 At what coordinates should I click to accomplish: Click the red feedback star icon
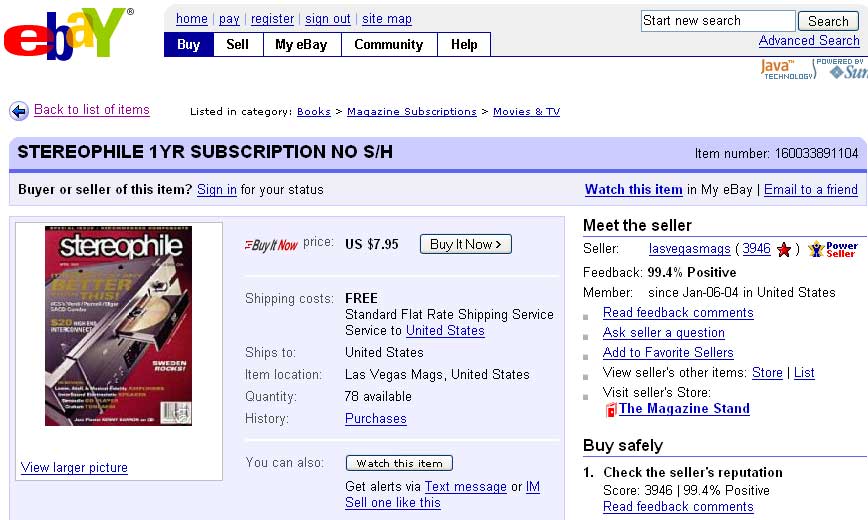pyautogui.click(x=784, y=249)
